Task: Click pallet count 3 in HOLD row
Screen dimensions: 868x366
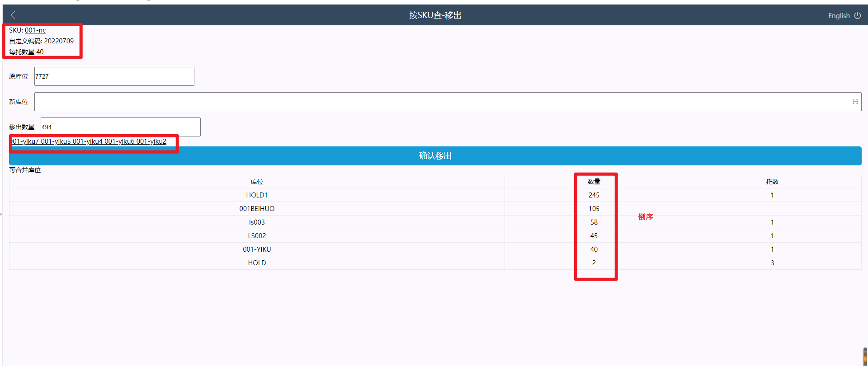Action: click(772, 263)
